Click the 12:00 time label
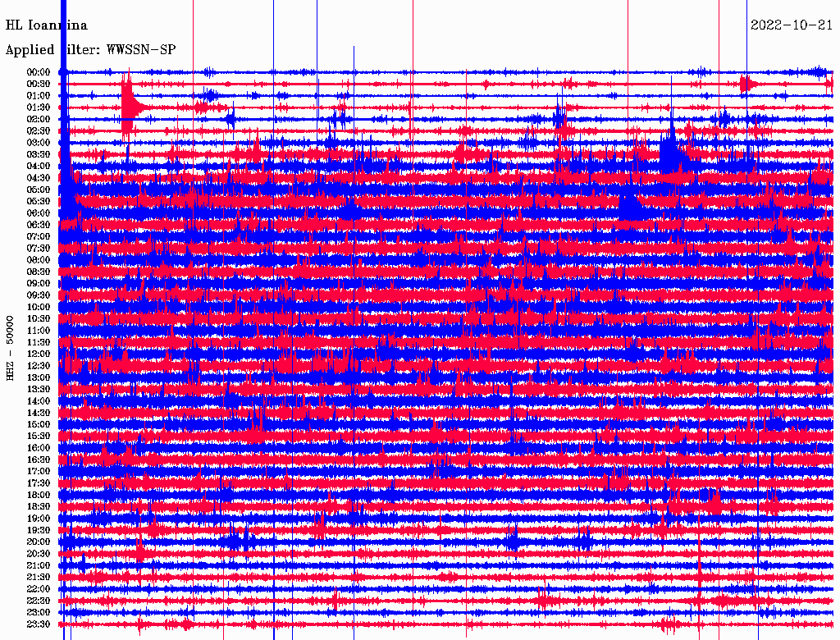The height and width of the screenshot is (640, 840). (39, 354)
